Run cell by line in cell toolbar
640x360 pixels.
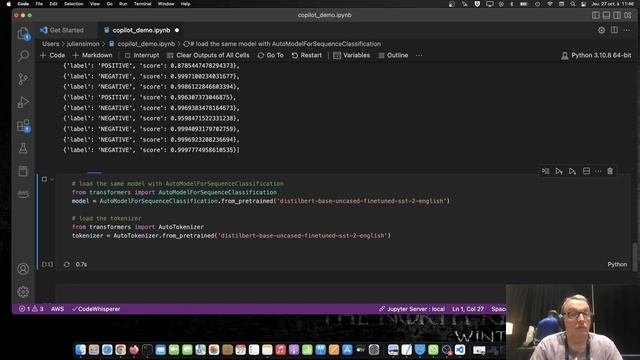pyautogui.click(x=546, y=171)
